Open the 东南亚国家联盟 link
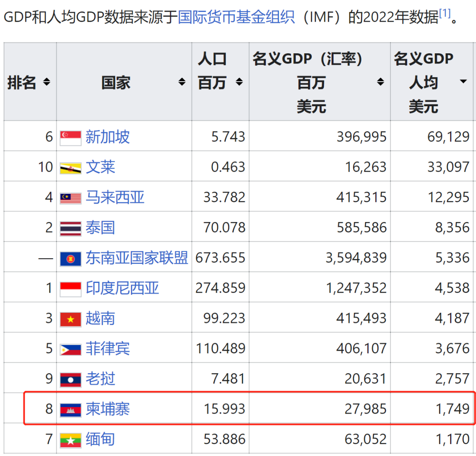Screen dimensions: 476x456 tap(136, 257)
